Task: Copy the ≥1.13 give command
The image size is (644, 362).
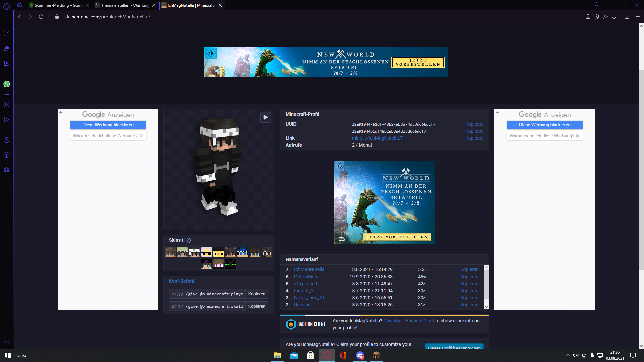Action: (x=257, y=294)
